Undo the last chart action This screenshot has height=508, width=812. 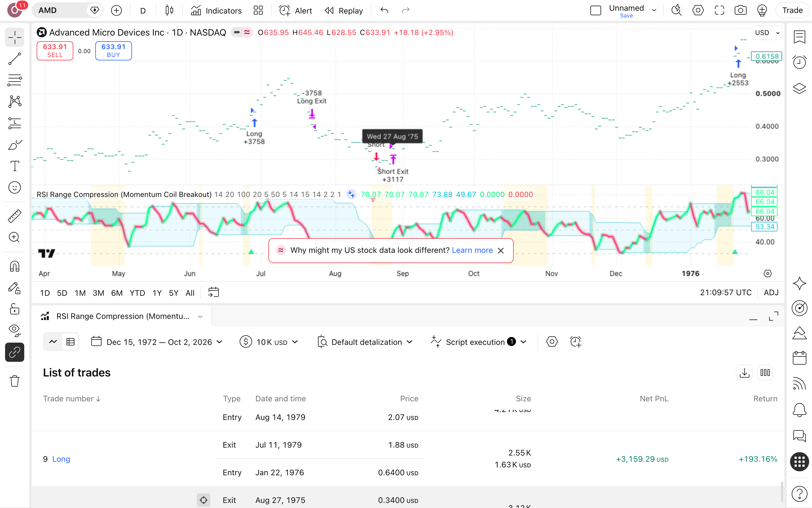[x=384, y=10]
